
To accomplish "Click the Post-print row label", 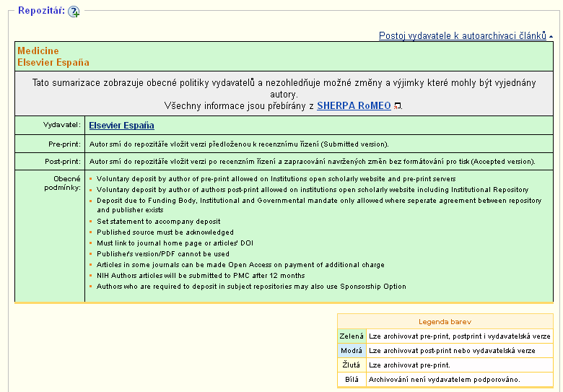I will tap(63, 162).
